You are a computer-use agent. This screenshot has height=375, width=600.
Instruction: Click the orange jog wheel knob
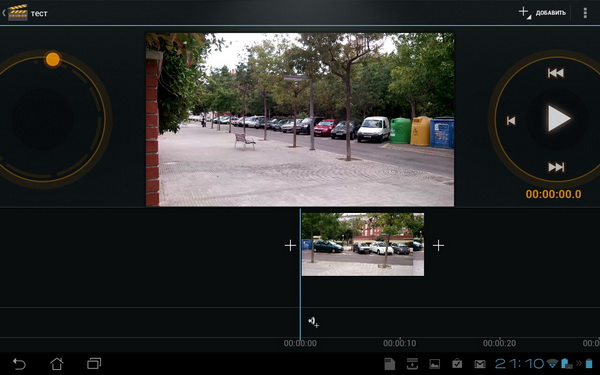[x=53, y=59]
